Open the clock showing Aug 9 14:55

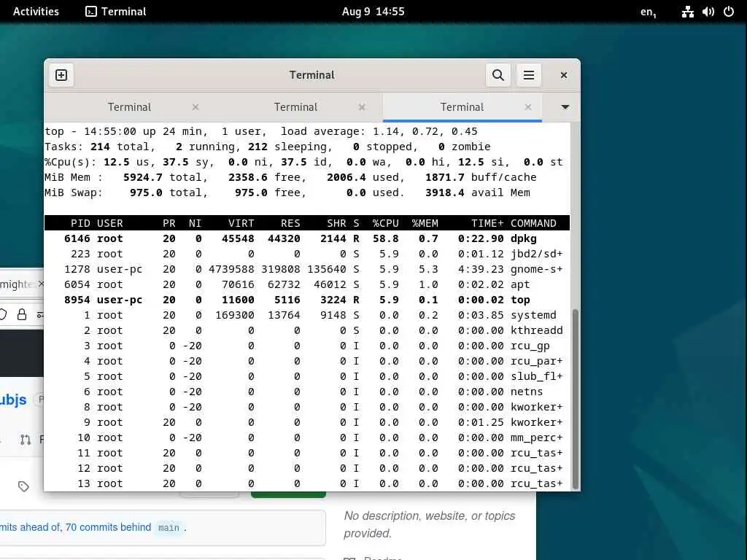click(x=373, y=12)
